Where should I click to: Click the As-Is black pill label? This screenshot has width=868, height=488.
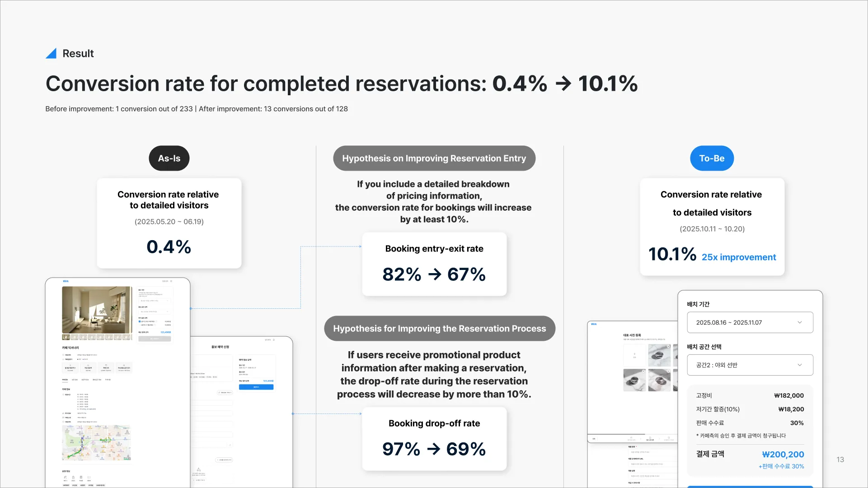[x=169, y=158]
